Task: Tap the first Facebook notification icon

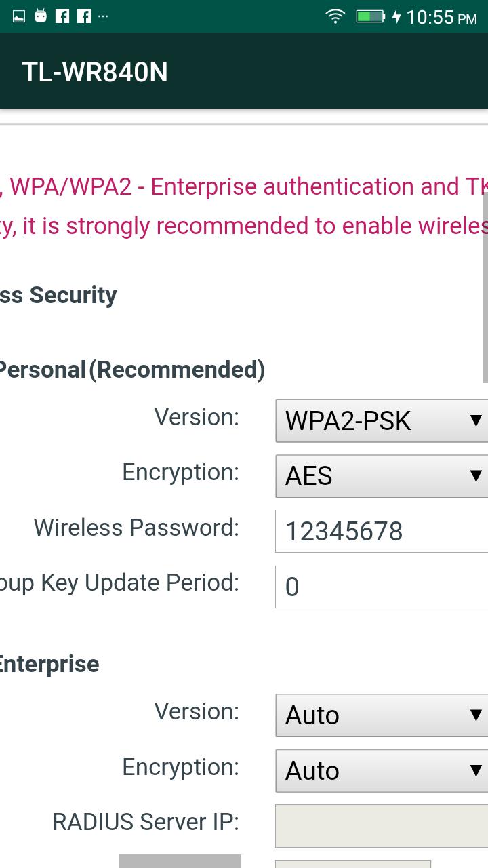Action: [x=62, y=16]
